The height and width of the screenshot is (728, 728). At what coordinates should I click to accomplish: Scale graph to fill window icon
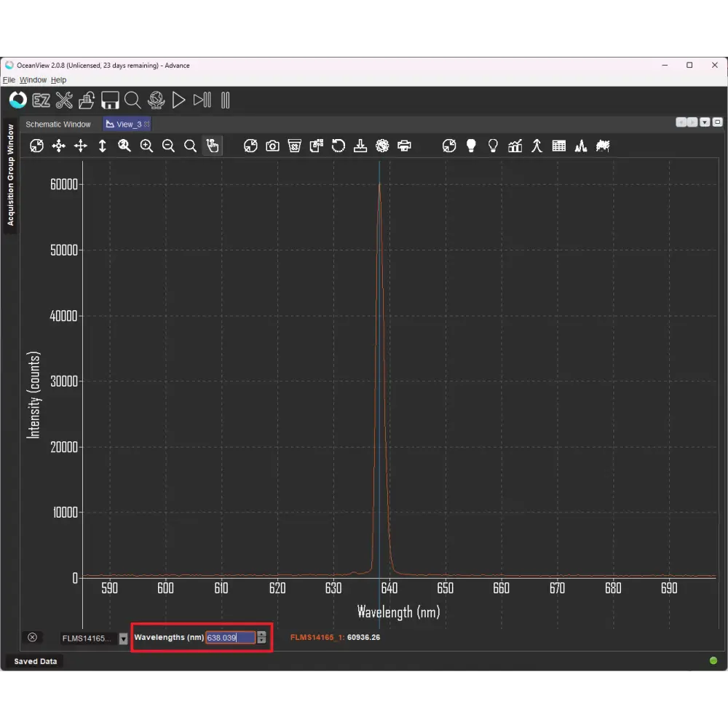[x=36, y=146]
